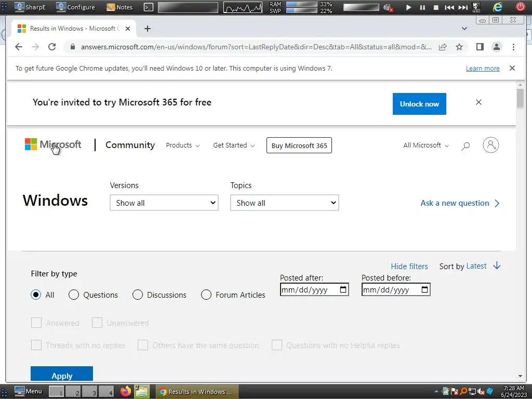Check the Unanswered checkbox

point(97,323)
